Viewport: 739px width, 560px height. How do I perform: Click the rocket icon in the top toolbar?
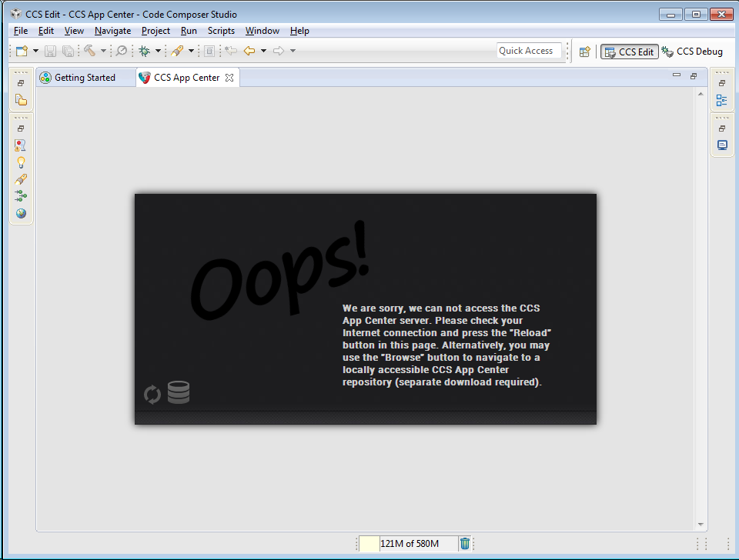[x=177, y=51]
